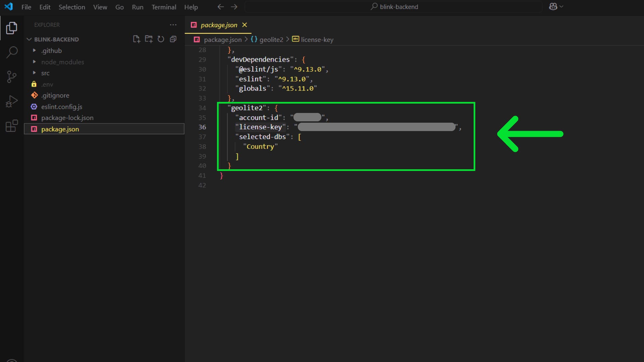
Task: Open the Copilot dropdown chevron
Action: pos(561,6)
